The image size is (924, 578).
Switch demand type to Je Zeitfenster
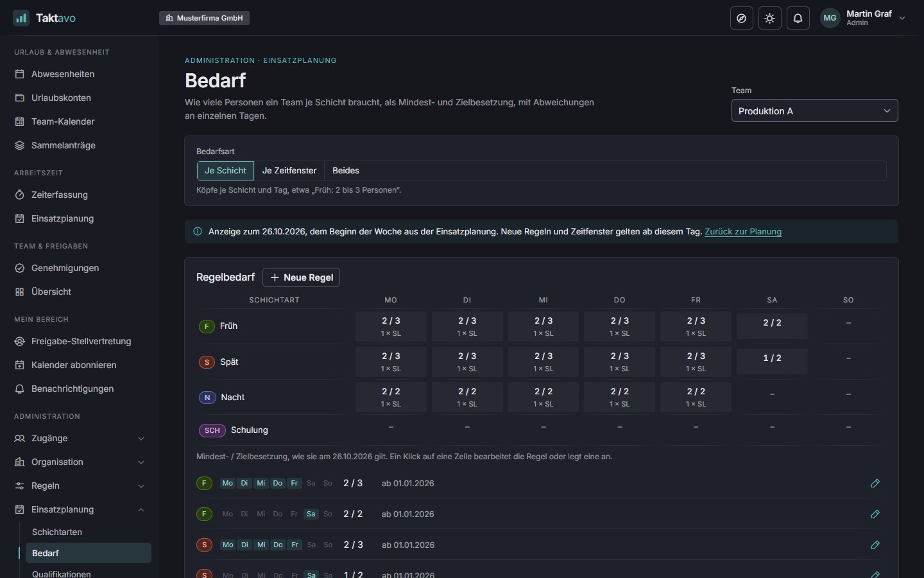point(289,171)
